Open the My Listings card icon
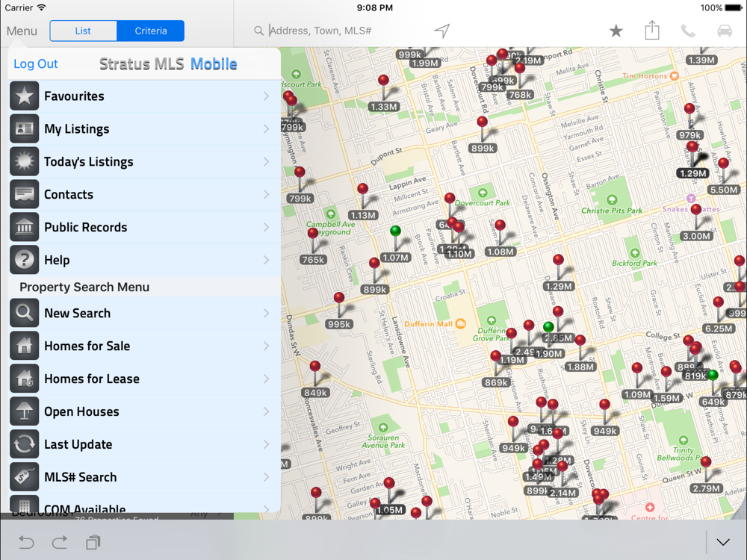 point(25,129)
